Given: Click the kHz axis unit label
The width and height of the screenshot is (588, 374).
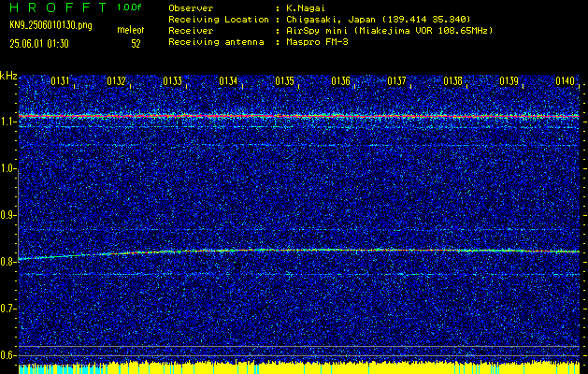Looking at the screenshot, I should [8, 76].
